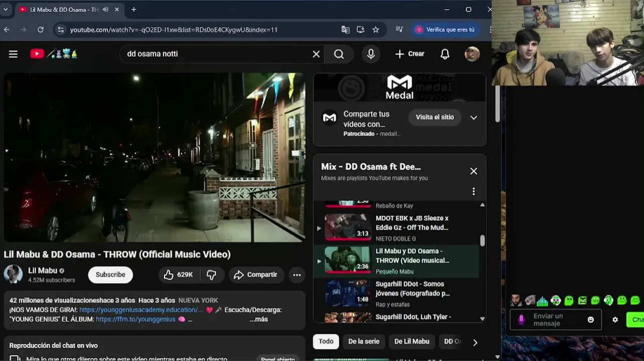Click the playlist scrollbar thumb
Screen dimensions: 644x361
click(482, 241)
